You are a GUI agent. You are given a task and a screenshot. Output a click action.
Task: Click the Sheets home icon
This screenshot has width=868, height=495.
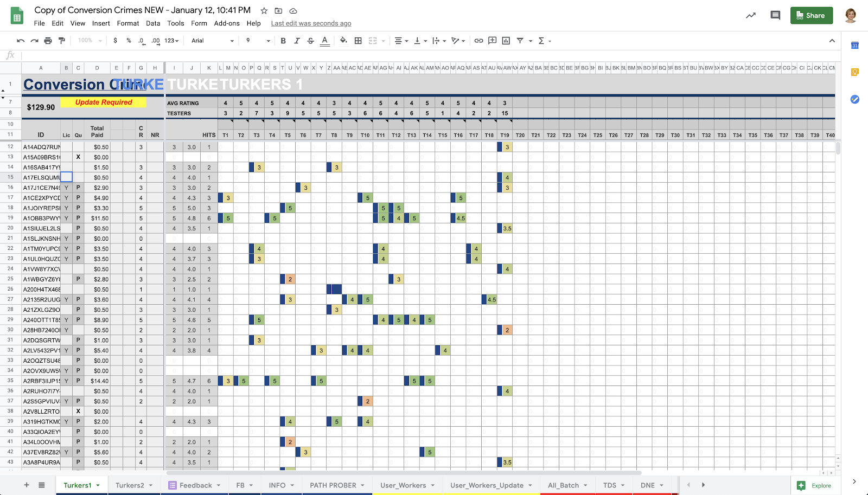17,16
